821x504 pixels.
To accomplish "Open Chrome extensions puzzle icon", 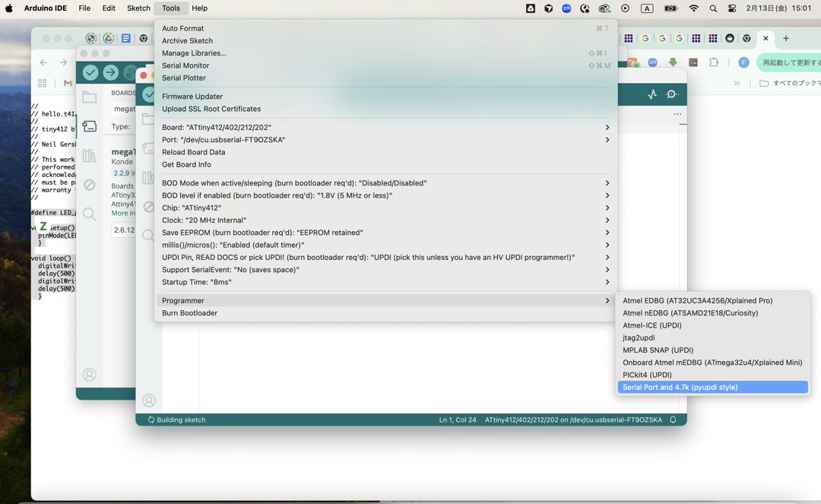I will [714, 62].
